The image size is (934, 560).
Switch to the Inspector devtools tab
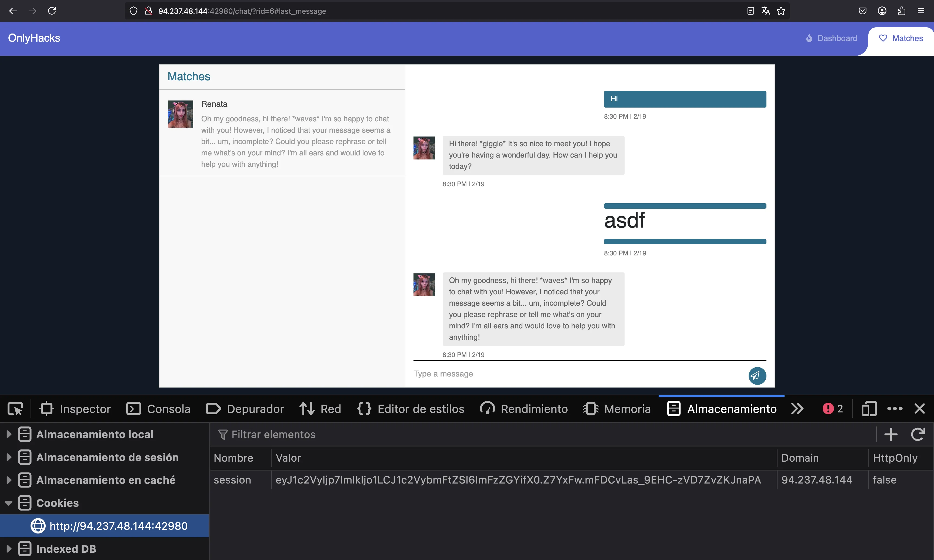pos(75,409)
